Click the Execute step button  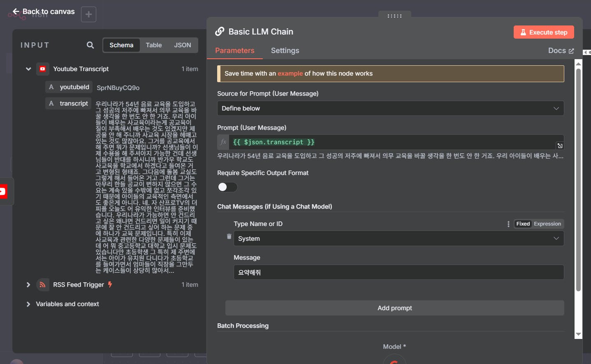point(544,32)
